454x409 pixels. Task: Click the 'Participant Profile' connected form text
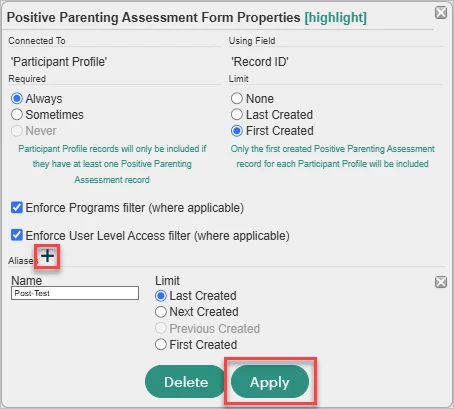(59, 62)
